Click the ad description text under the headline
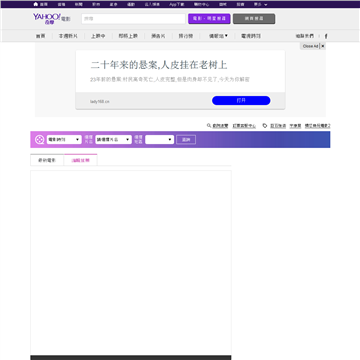 (x=170, y=80)
